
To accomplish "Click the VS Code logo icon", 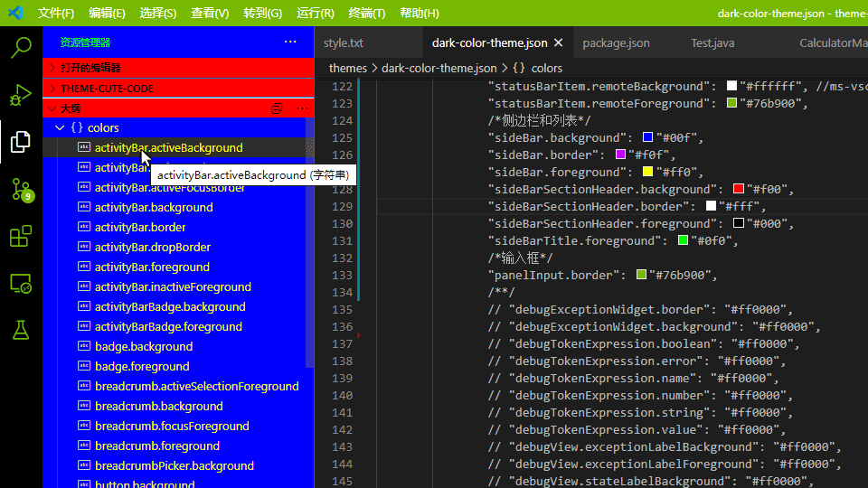I will tap(15, 12).
